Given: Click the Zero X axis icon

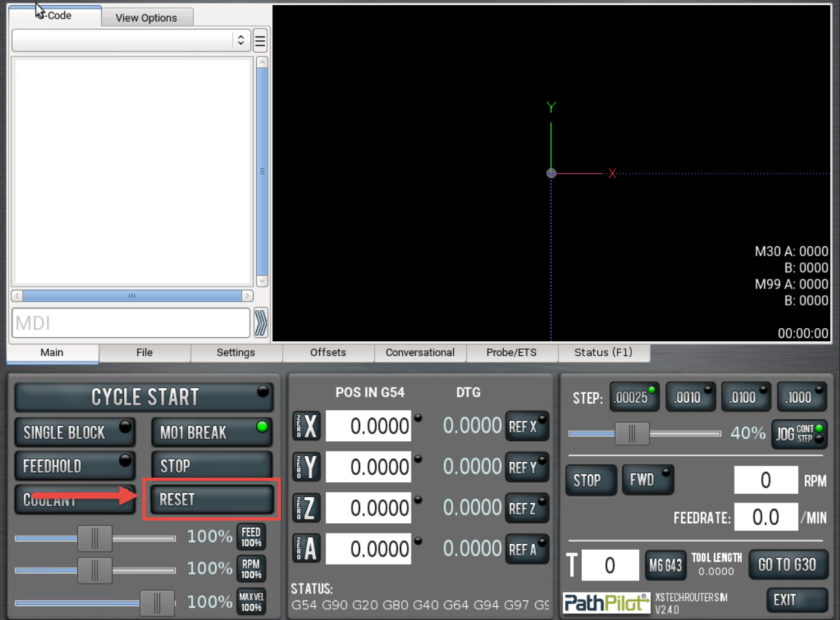Looking at the screenshot, I should pyautogui.click(x=306, y=426).
